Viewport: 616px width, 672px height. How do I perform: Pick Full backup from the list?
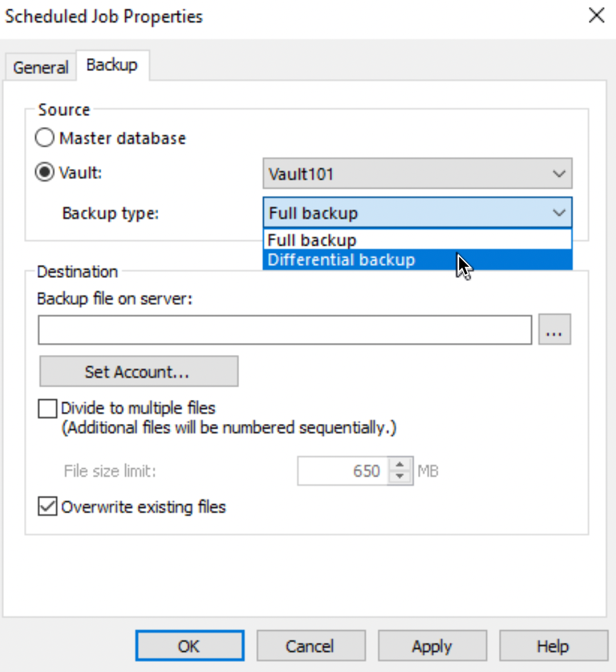(417, 240)
